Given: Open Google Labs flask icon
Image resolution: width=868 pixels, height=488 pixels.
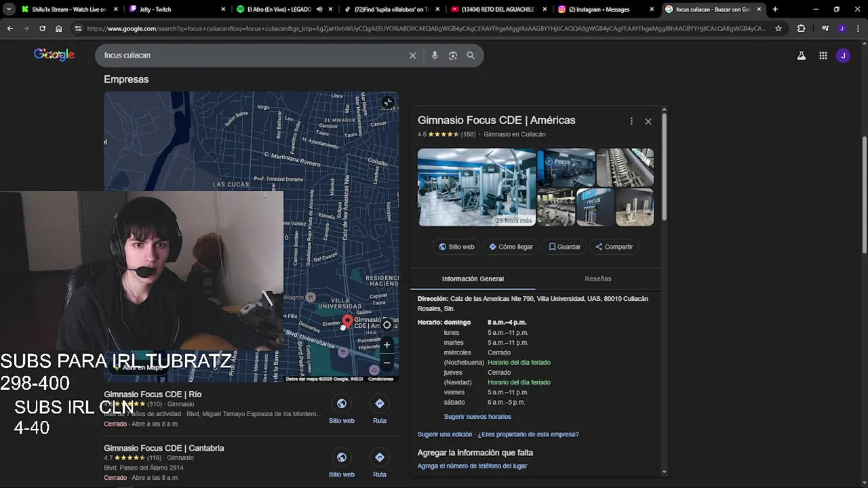Looking at the screenshot, I should [802, 56].
